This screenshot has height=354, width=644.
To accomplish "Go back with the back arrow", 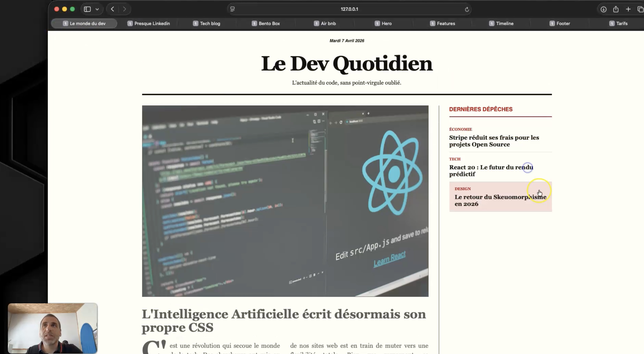I will click(113, 9).
